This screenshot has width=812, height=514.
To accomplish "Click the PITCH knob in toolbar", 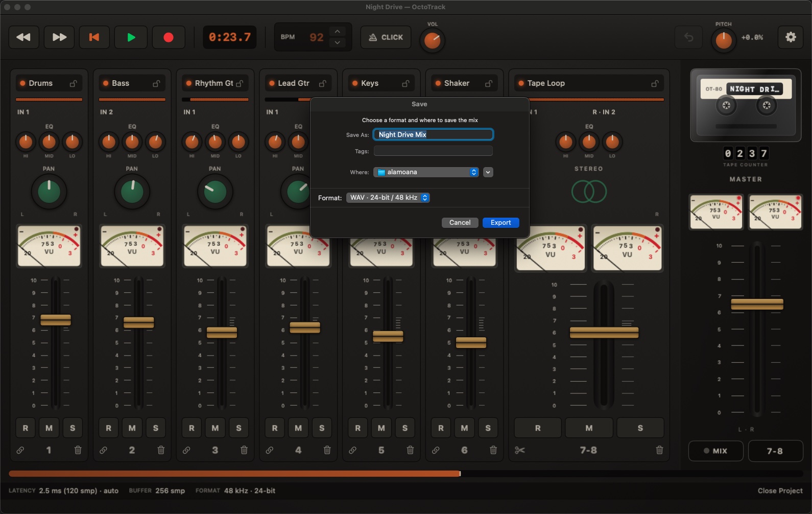I will click(723, 40).
